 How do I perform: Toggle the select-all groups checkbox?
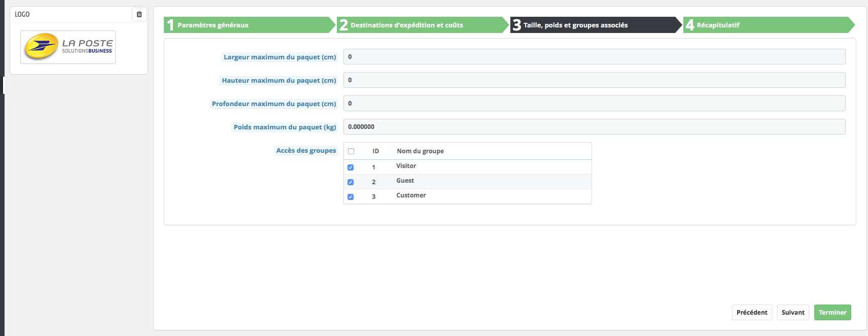(351, 151)
